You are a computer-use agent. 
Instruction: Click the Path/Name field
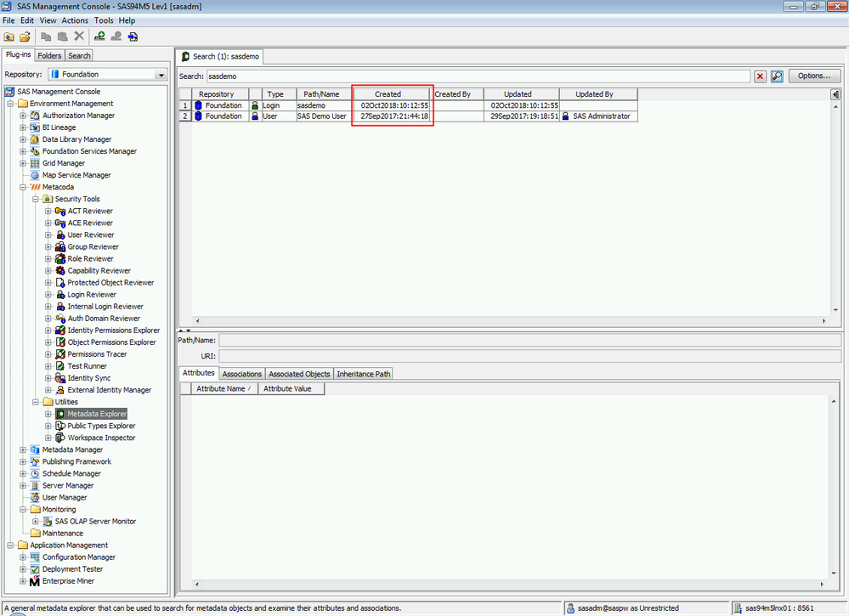click(x=529, y=341)
